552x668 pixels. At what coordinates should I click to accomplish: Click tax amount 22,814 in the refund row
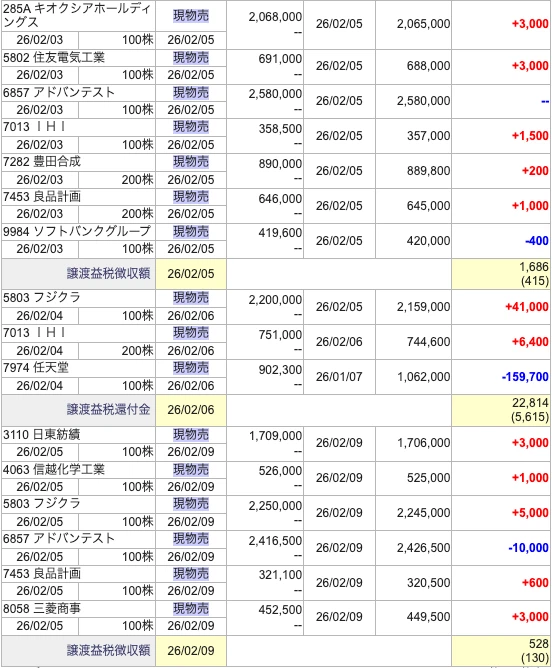(x=530, y=403)
